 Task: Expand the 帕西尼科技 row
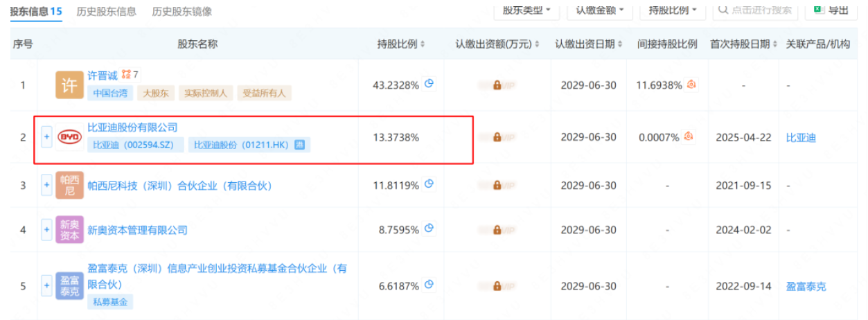tap(47, 186)
